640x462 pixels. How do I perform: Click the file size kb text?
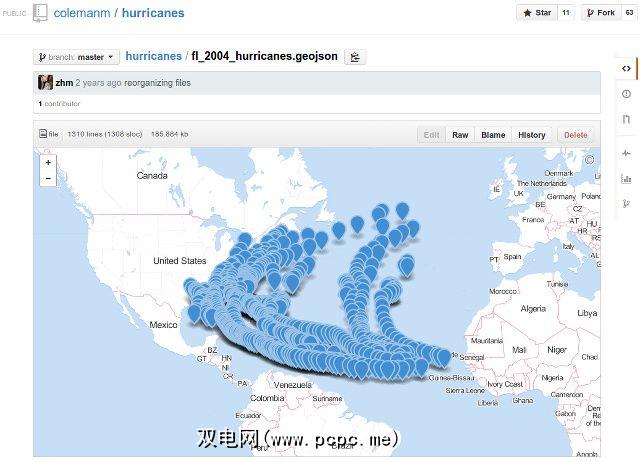[x=169, y=134]
